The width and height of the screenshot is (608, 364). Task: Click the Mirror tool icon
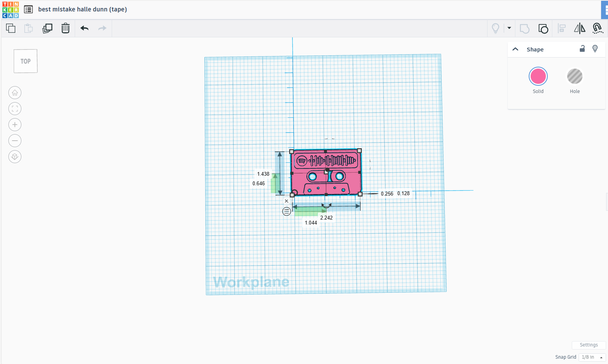click(x=579, y=28)
